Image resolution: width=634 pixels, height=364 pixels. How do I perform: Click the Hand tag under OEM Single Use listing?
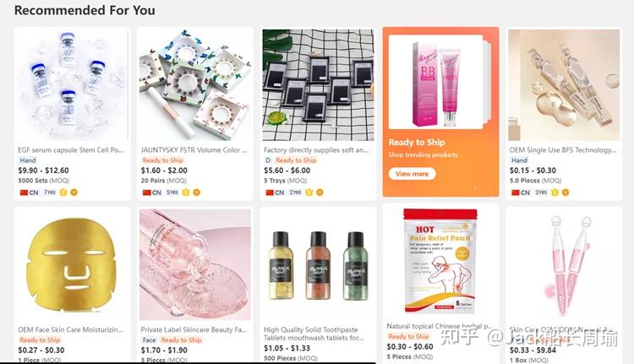coord(520,160)
